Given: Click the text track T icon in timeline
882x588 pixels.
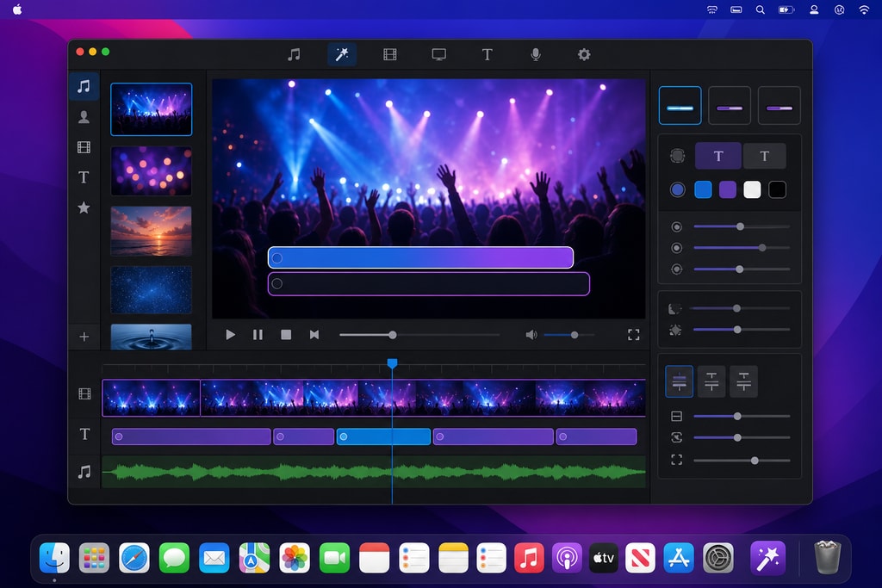Looking at the screenshot, I should [84, 434].
